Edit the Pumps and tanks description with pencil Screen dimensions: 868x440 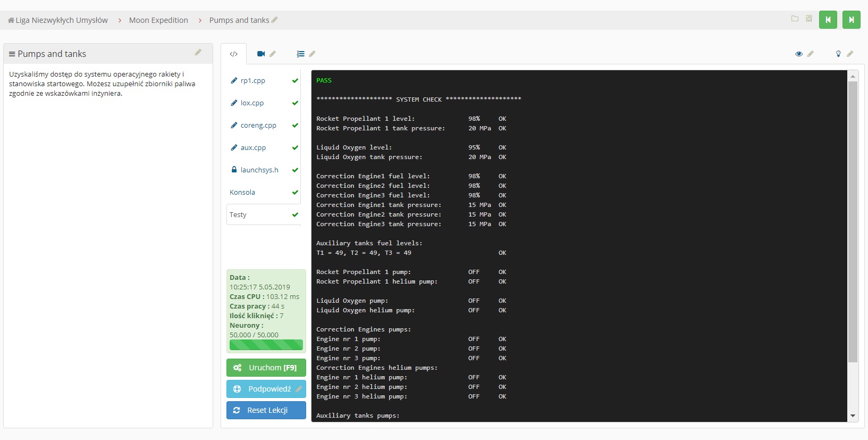[198, 52]
